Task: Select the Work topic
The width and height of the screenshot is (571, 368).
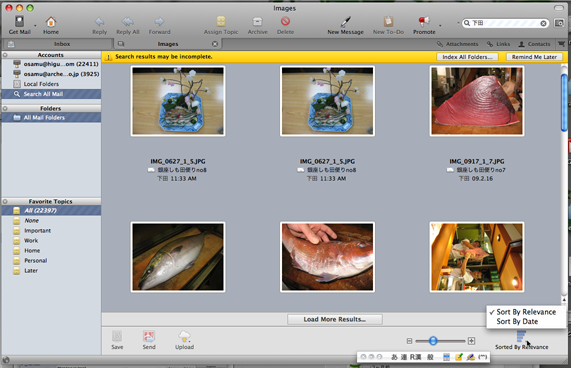Action: [51, 241]
